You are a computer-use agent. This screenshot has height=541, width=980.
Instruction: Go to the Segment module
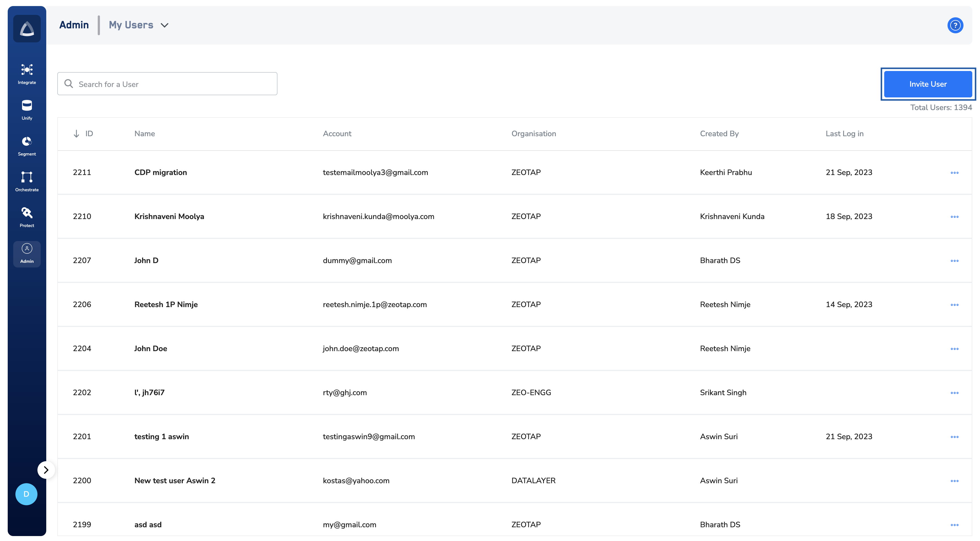click(27, 146)
